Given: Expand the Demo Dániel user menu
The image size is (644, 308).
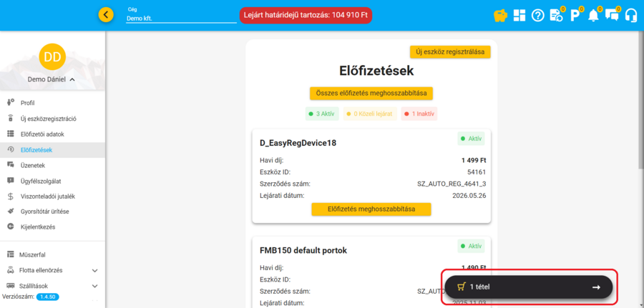Looking at the screenshot, I should 52,79.
